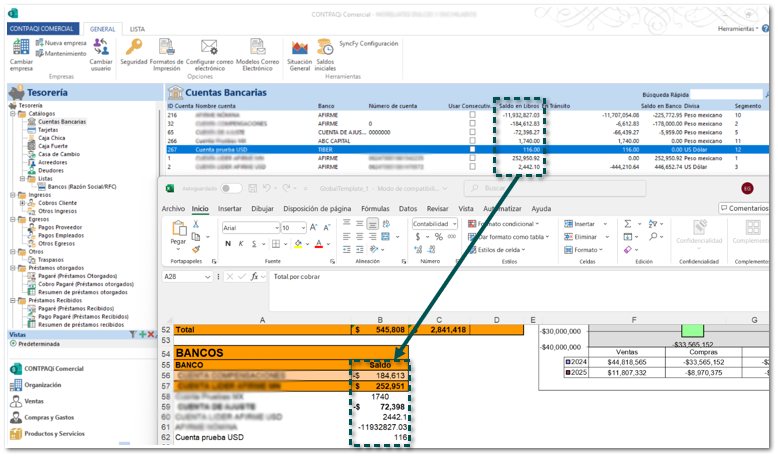Click the Comentarios button in Excel
The height and width of the screenshot is (458, 778).
tap(744, 208)
